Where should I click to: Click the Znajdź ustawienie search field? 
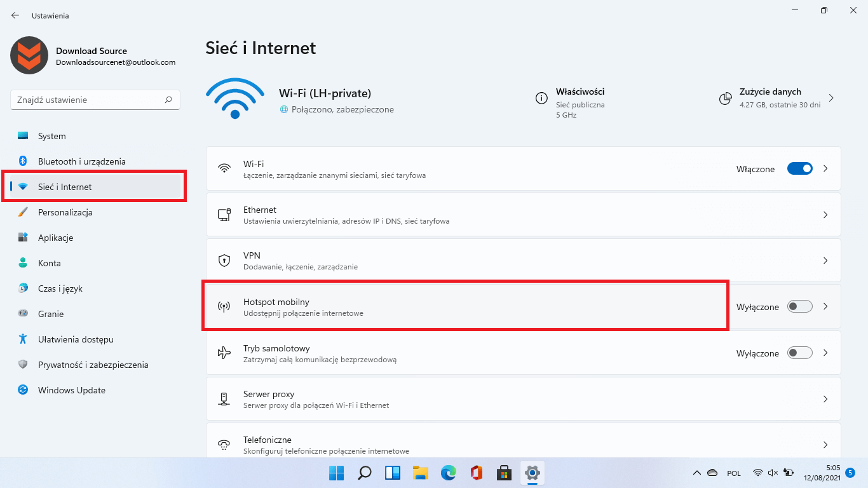95,100
